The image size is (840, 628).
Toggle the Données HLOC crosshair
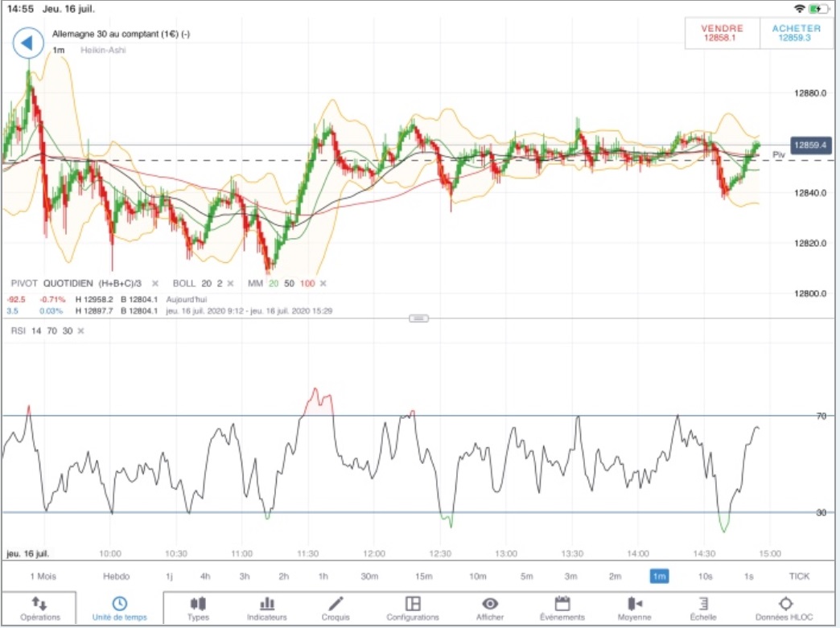click(x=785, y=603)
